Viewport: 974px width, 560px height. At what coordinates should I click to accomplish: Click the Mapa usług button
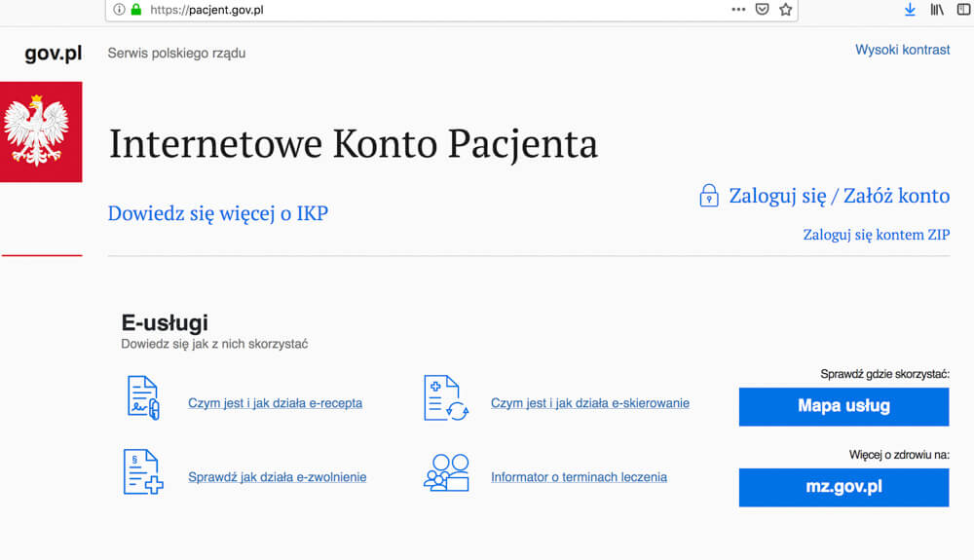tap(843, 407)
